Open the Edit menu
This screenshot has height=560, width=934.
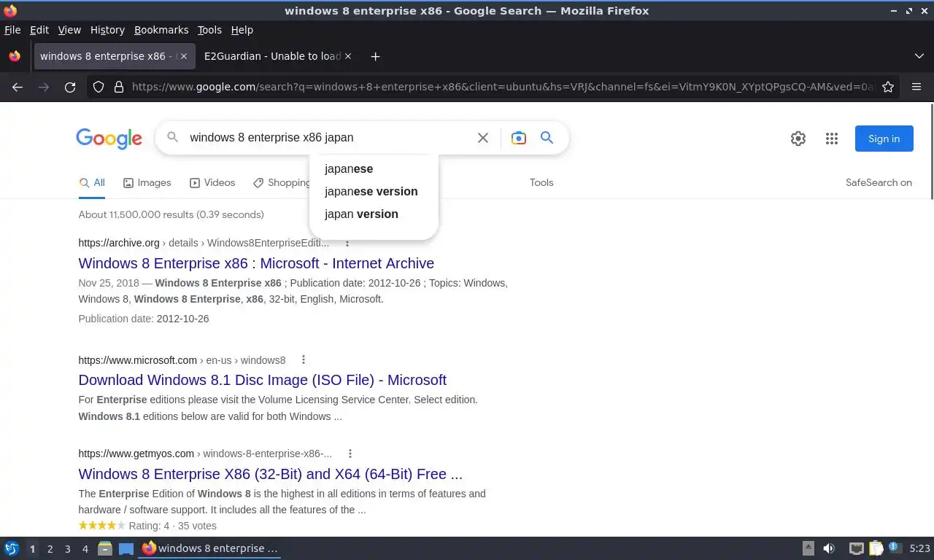coord(39,30)
